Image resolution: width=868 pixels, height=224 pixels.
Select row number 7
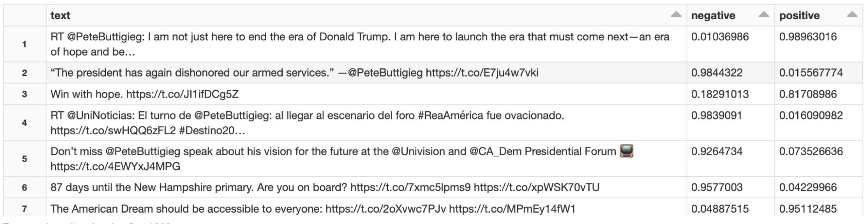point(24,209)
